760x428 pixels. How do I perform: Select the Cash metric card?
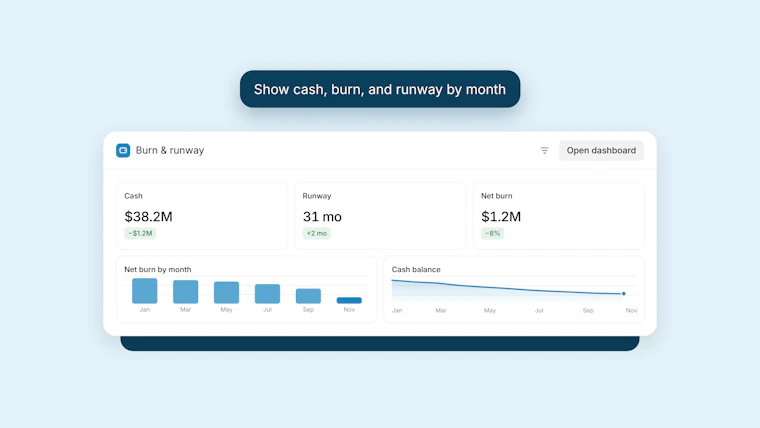tap(202, 216)
